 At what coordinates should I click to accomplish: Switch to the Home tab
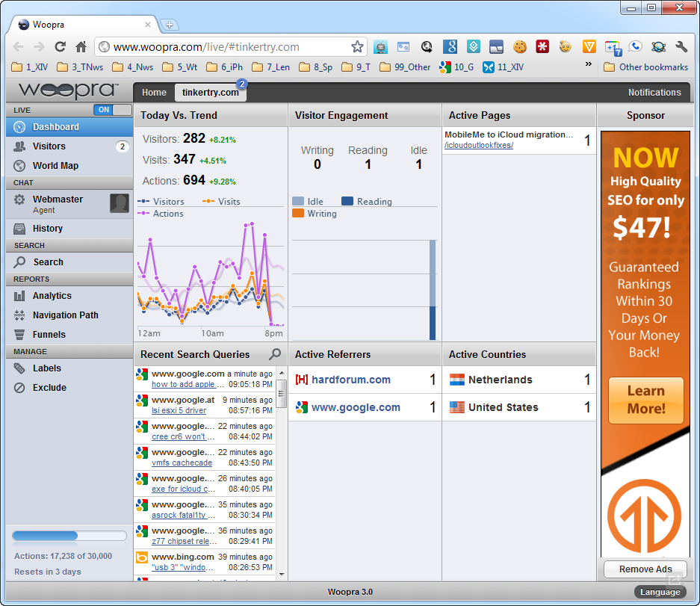click(154, 93)
